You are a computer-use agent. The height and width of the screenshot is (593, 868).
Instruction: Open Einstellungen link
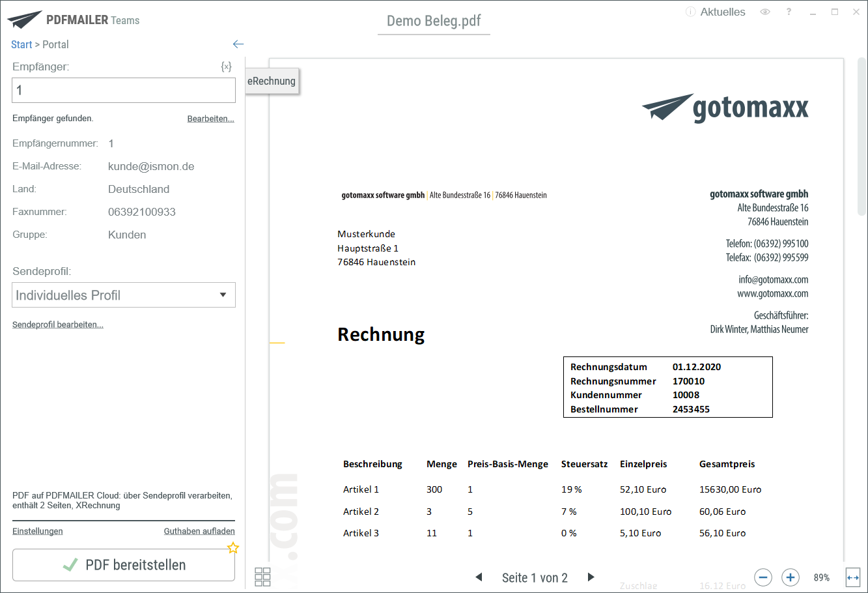[x=38, y=531]
